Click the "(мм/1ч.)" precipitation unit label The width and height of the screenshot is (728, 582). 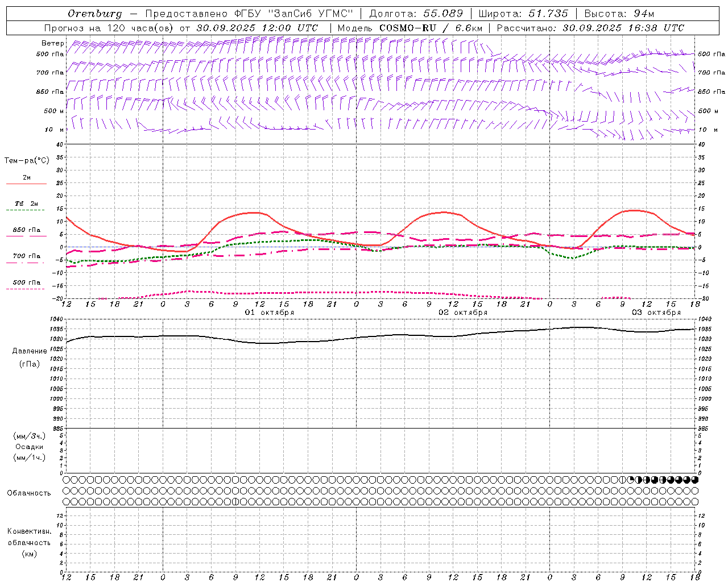click(x=30, y=458)
